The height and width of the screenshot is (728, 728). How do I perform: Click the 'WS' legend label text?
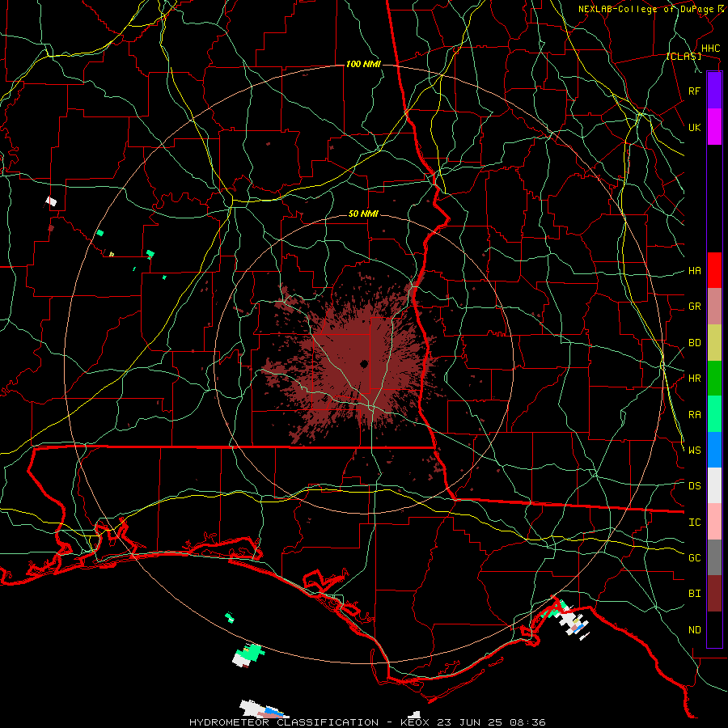(694, 451)
